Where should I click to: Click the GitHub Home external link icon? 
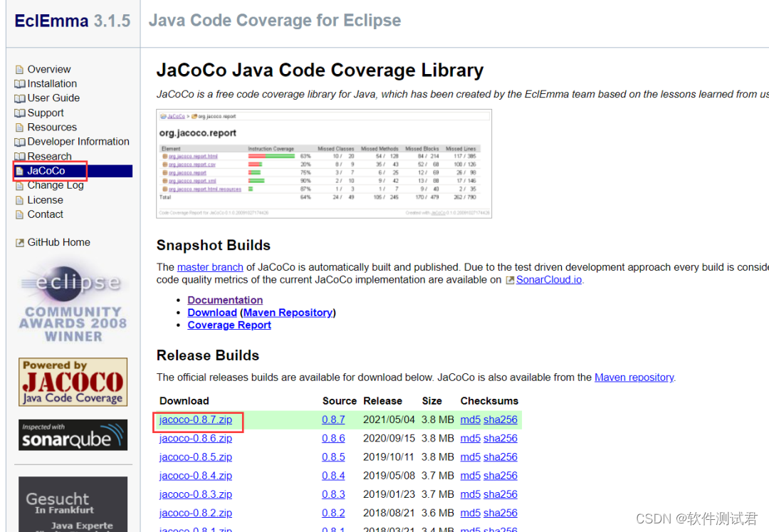(20, 243)
